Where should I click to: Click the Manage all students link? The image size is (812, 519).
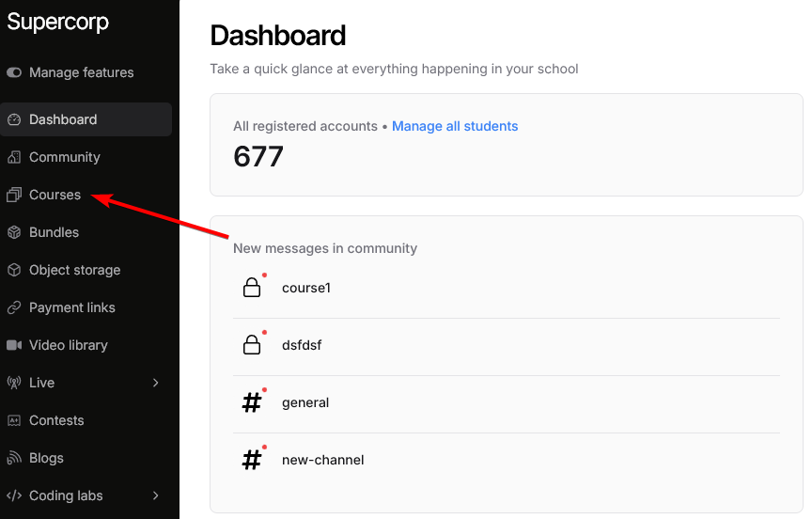point(455,126)
